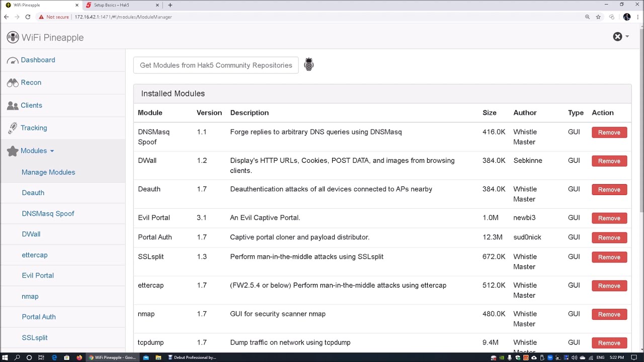Click the Not secure site indicator
The width and height of the screenshot is (644, 362).
point(54,17)
